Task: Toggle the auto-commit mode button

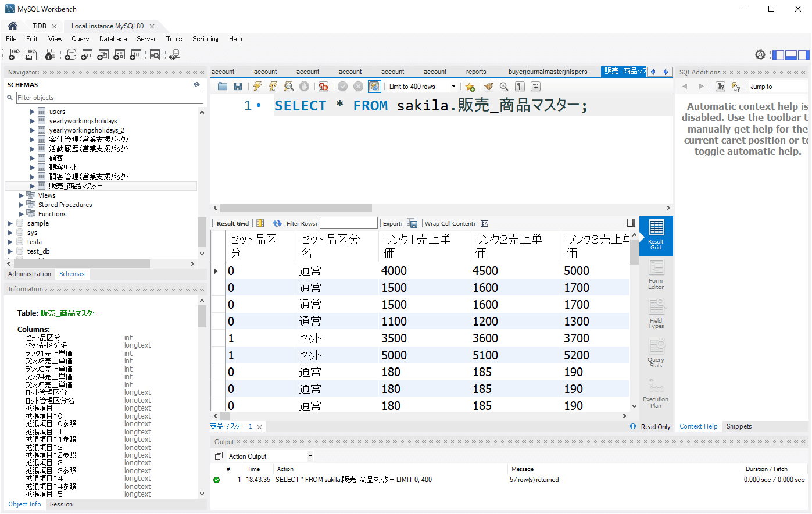Action: pyautogui.click(x=374, y=87)
